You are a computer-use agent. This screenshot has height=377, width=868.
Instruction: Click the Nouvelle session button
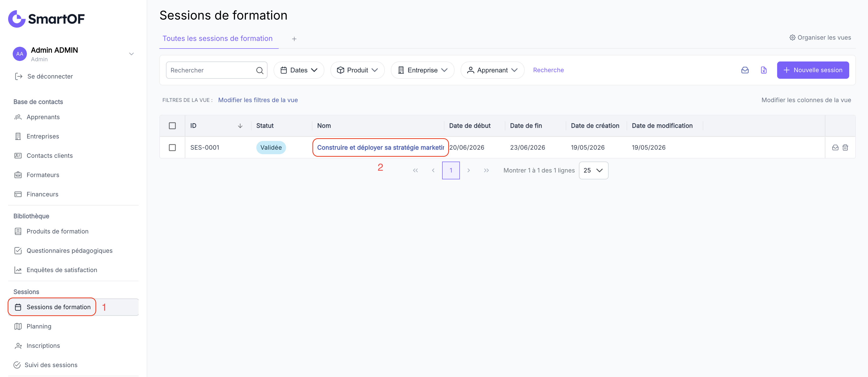(813, 70)
